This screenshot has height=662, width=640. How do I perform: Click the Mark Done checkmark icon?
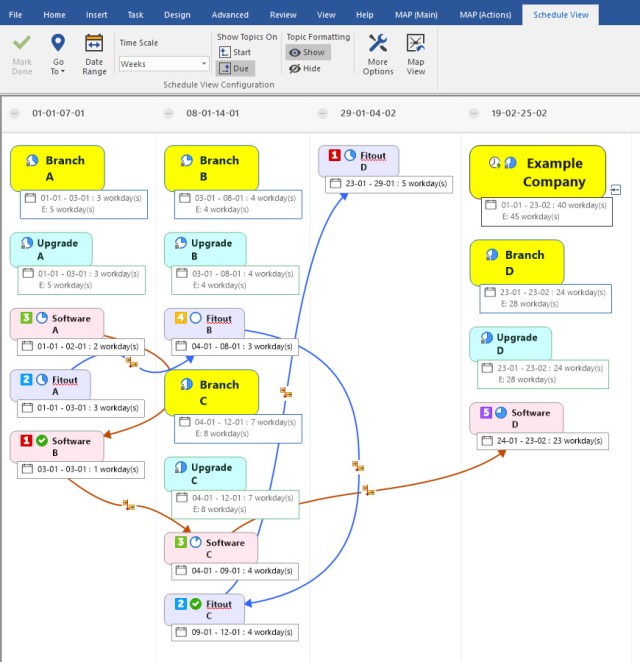pyautogui.click(x=22, y=43)
